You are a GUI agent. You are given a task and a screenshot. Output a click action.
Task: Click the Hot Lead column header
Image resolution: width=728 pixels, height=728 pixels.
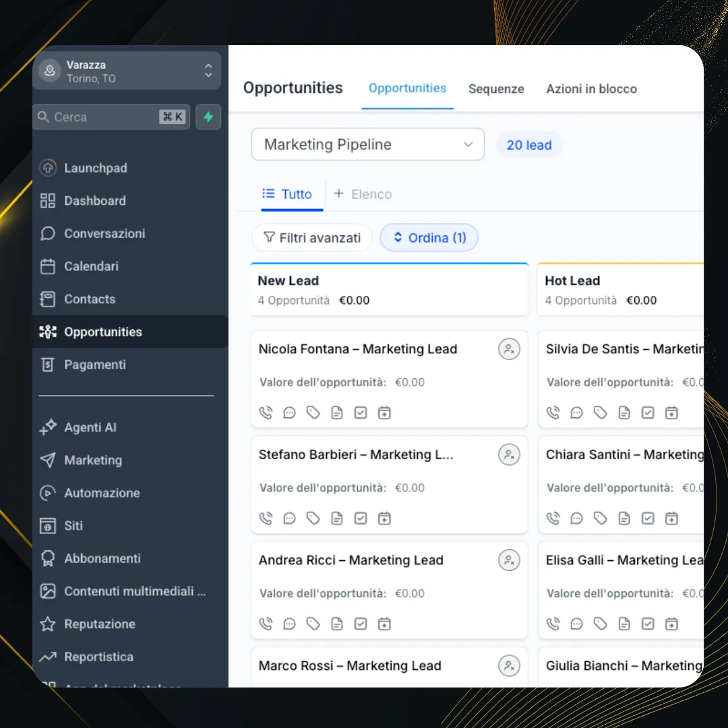[620, 290]
